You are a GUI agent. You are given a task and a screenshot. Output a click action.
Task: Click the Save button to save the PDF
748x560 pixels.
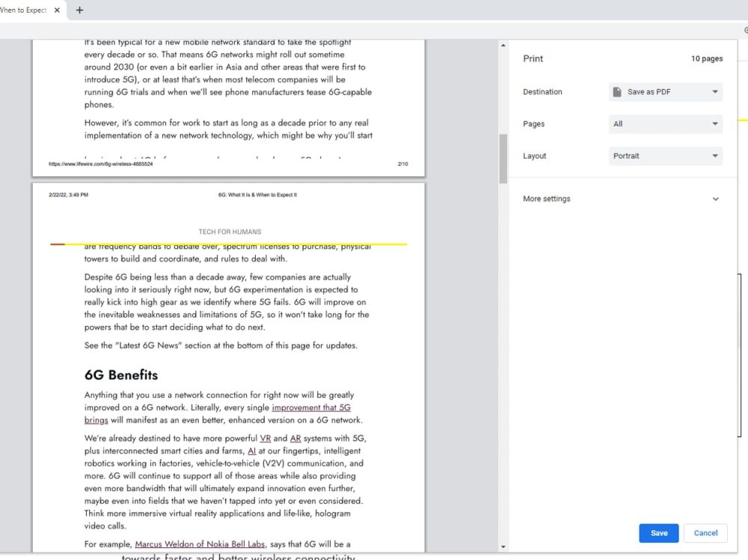[x=658, y=532]
